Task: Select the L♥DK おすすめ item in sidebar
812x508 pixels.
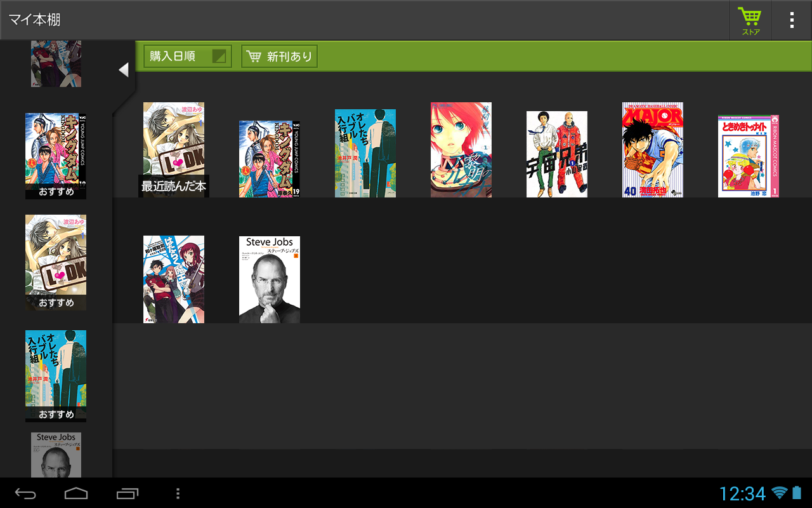Action: pyautogui.click(x=56, y=263)
